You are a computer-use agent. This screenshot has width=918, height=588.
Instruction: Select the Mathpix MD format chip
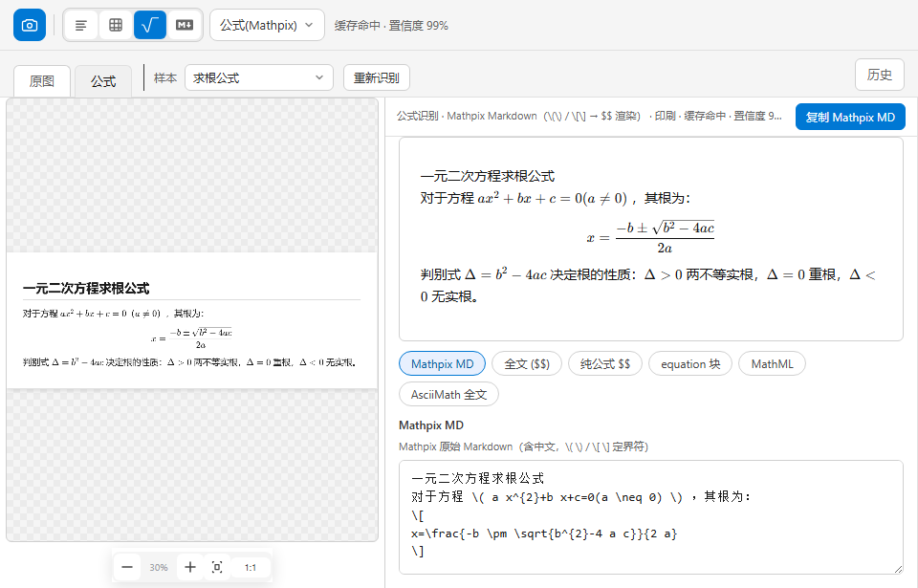pyautogui.click(x=443, y=363)
